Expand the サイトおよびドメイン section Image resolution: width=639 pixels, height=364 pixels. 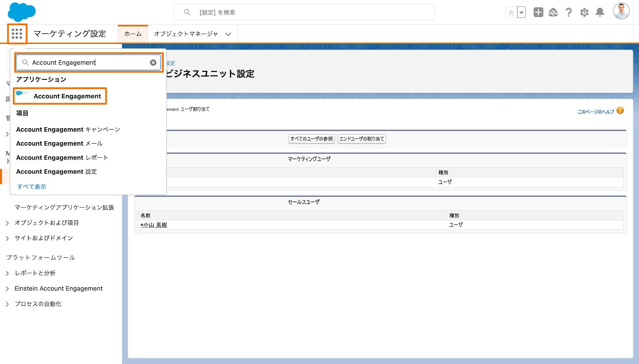[x=7, y=238]
